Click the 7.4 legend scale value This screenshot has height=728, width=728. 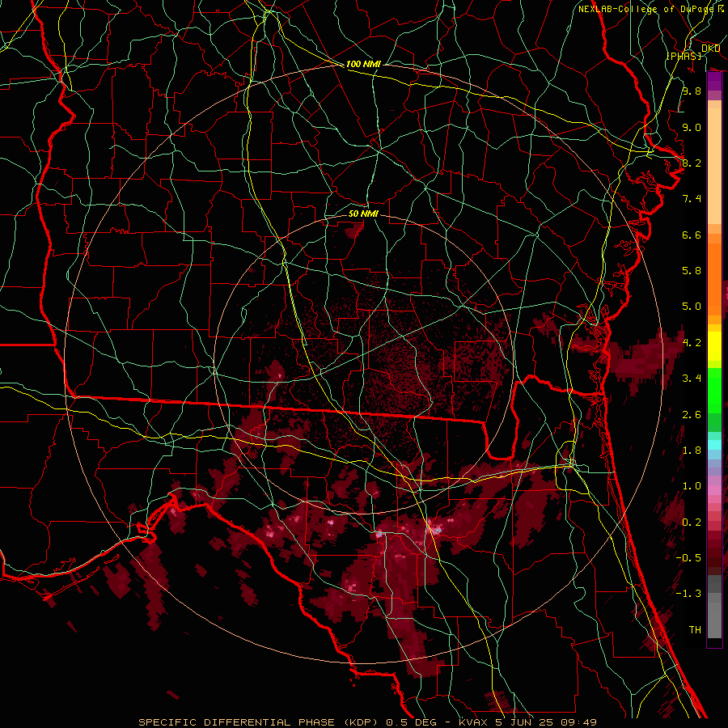[692, 199]
